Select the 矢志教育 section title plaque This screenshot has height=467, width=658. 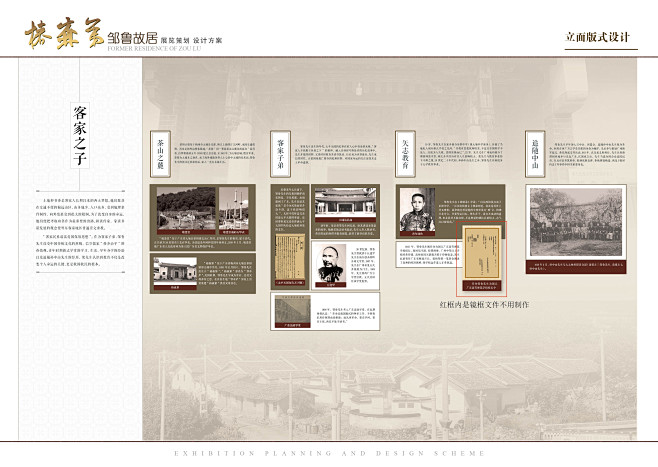tap(405, 152)
